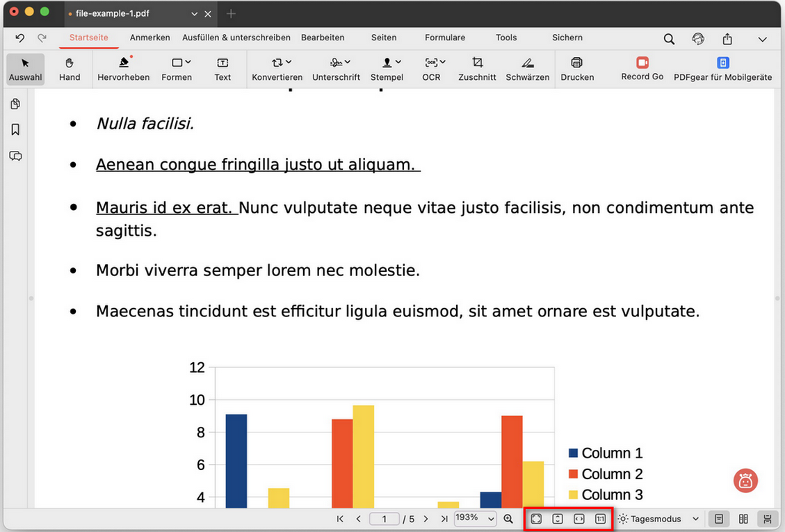Open the Seiten tab
The height and width of the screenshot is (532, 785).
click(x=384, y=38)
